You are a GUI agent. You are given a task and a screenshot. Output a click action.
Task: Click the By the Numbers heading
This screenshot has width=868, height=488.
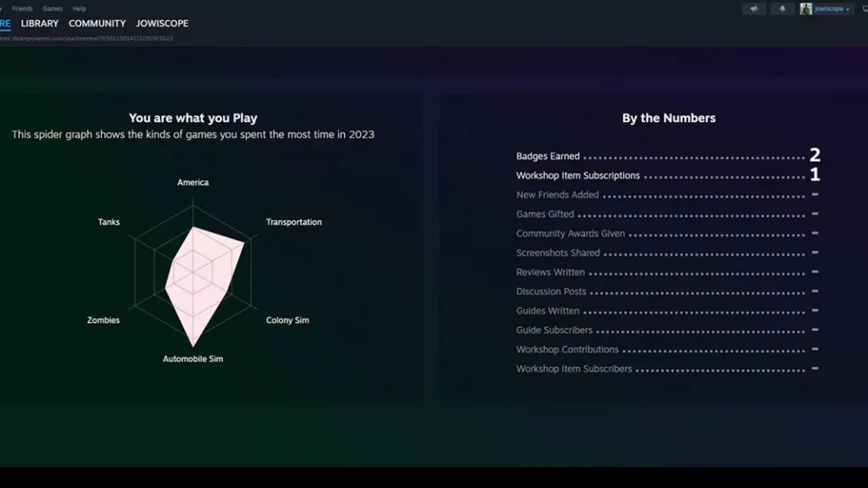(669, 118)
